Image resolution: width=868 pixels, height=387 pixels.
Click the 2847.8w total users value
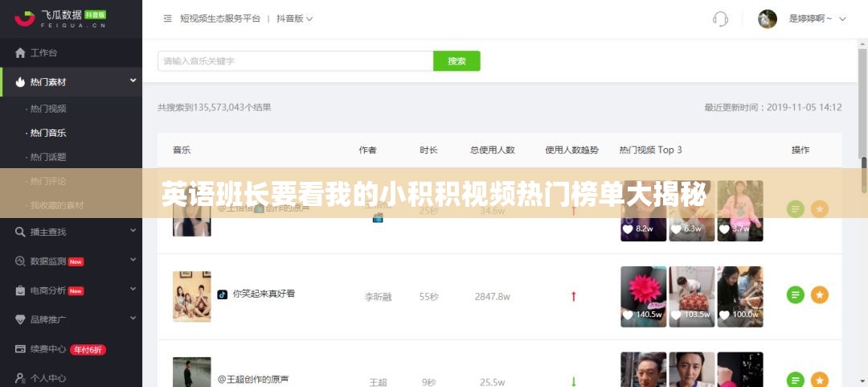point(492,297)
